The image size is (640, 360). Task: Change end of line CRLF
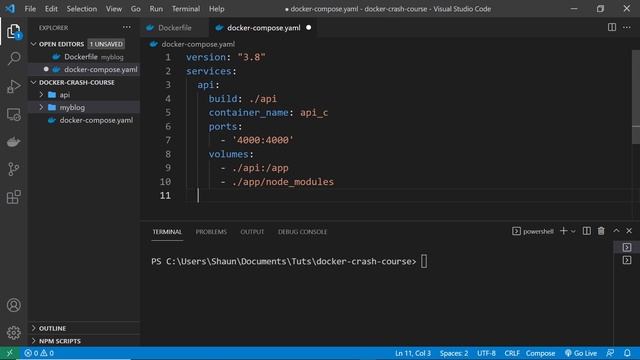[512, 353]
